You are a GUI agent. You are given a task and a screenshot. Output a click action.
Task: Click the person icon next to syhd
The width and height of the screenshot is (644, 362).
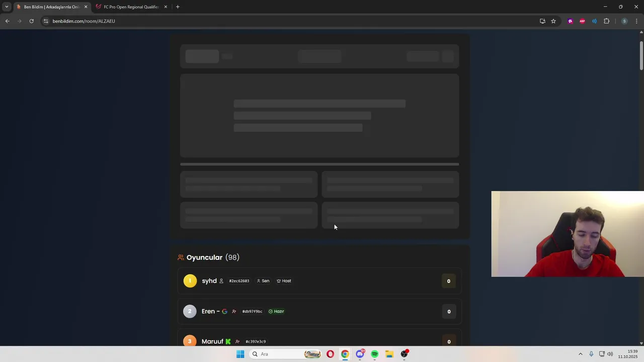pyautogui.click(x=221, y=281)
